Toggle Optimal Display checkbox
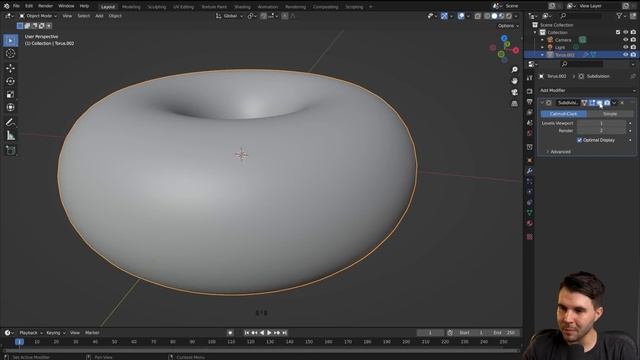640x360 pixels. tap(579, 140)
